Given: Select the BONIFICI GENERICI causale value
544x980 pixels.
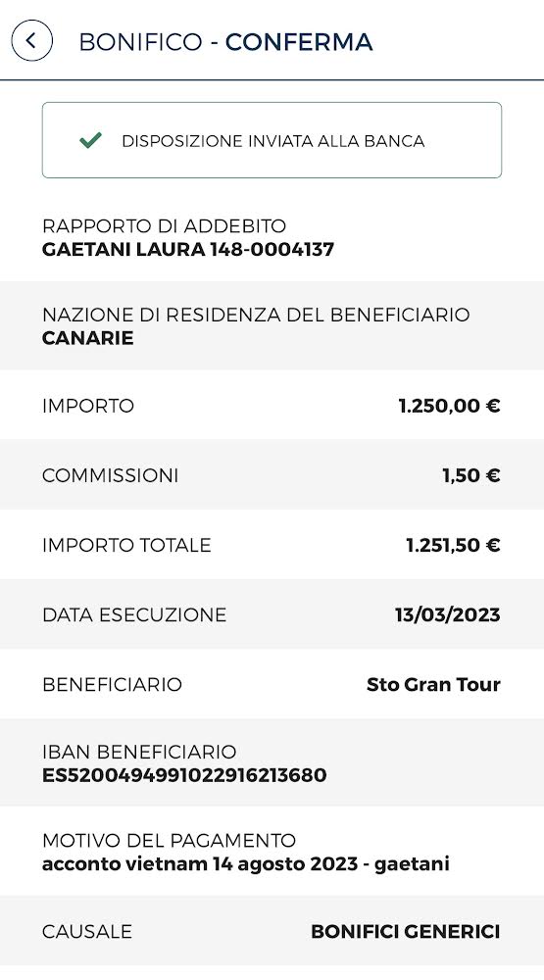Looking at the screenshot, I should (405, 932).
